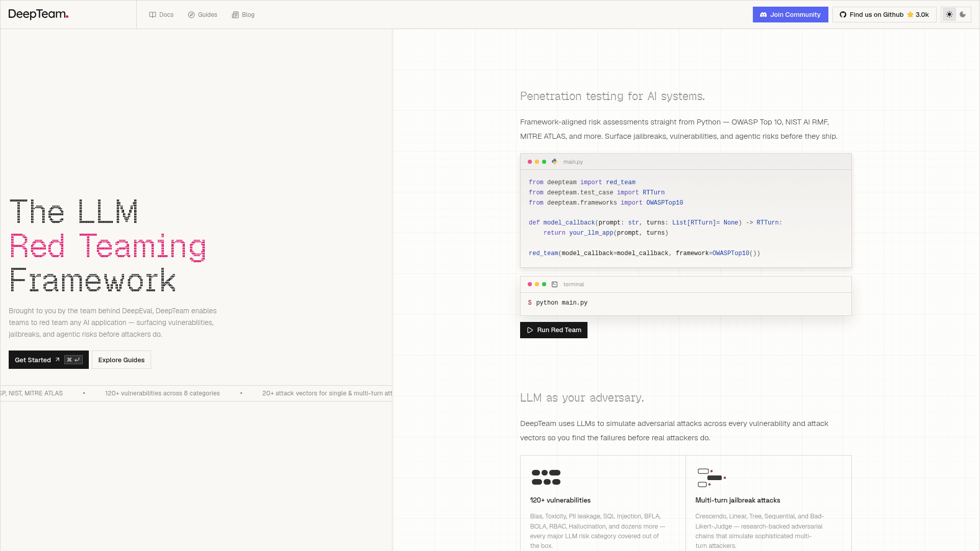Click the 120+ vulnerabilities card heading
The height and width of the screenshot is (551, 980).
point(560,500)
